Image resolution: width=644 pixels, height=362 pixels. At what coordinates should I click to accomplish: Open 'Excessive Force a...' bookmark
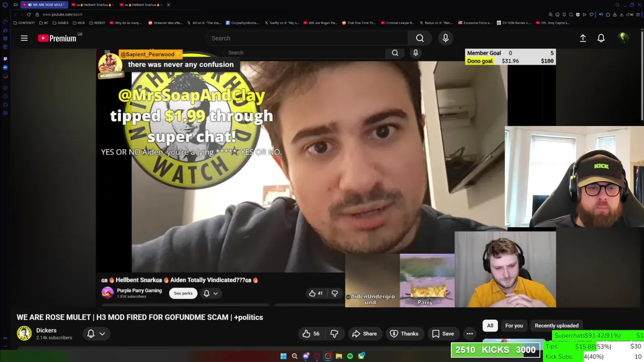[474, 23]
